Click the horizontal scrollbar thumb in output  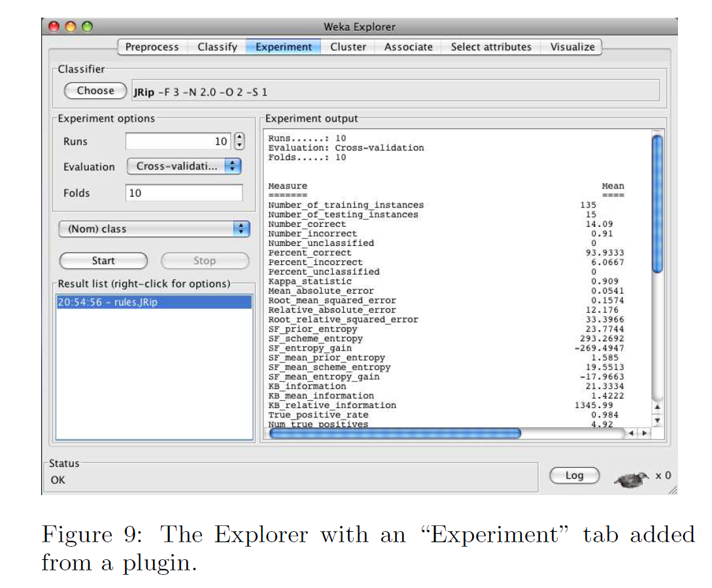click(395, 433)
